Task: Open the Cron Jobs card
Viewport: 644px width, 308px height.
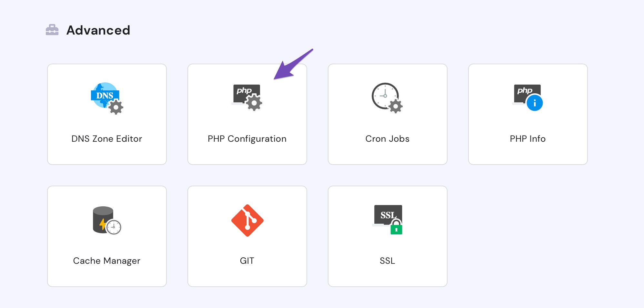Action: [387, 115]
